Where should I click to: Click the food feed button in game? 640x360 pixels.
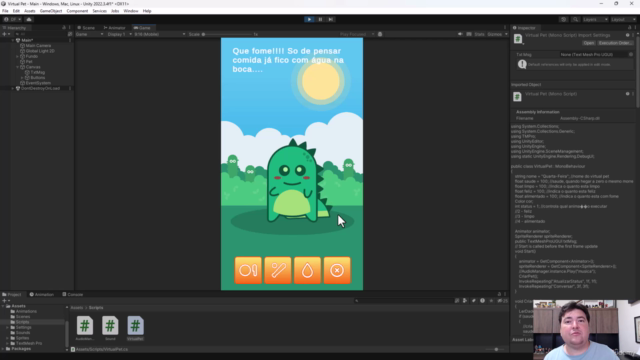coord(248,270)
